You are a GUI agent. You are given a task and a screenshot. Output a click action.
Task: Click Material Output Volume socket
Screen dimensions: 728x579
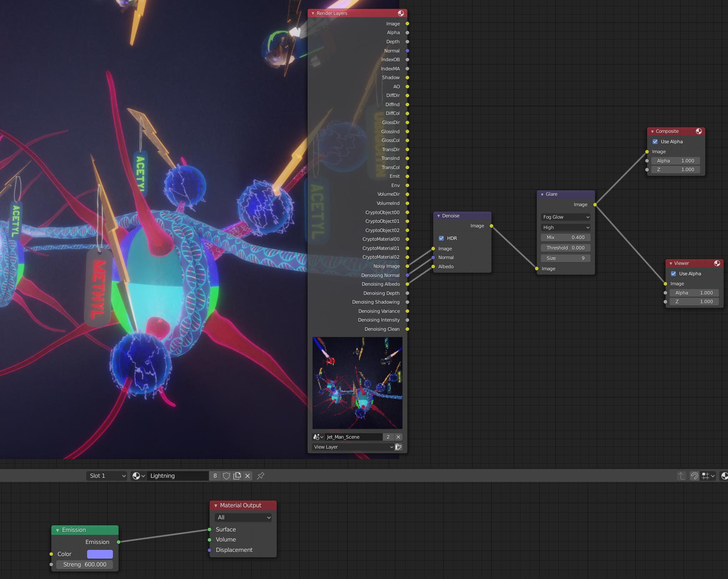209,540
